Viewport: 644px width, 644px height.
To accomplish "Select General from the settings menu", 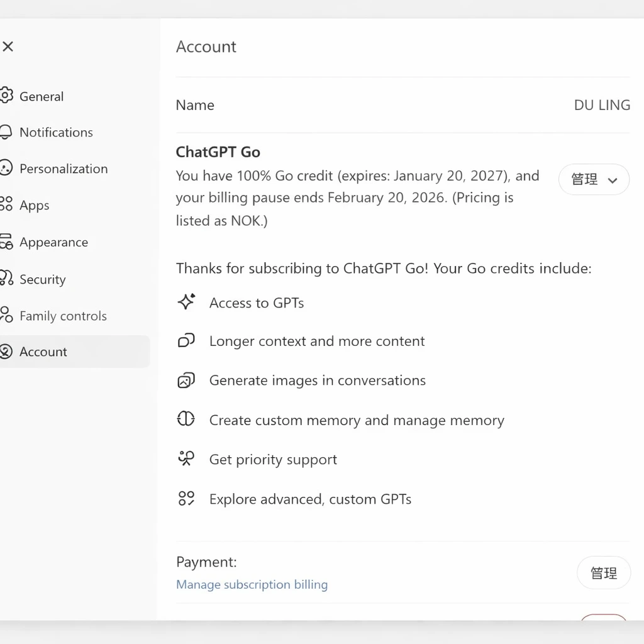I will point(42,96).
